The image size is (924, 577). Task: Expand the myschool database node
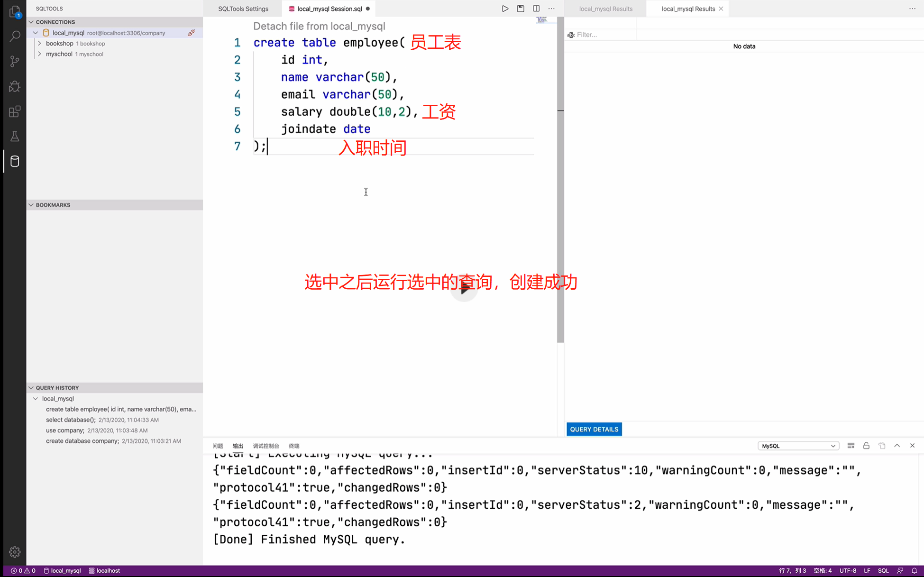click(x=39, y=54)
